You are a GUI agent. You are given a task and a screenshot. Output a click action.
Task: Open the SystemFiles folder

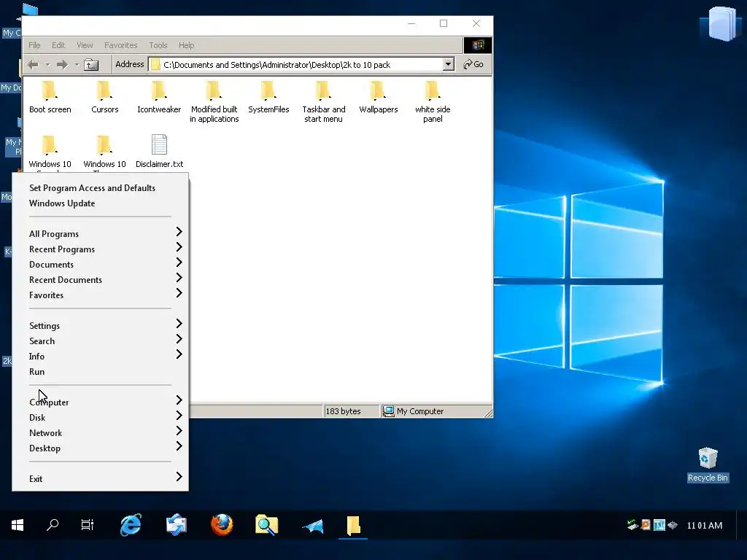coord(268,98)
